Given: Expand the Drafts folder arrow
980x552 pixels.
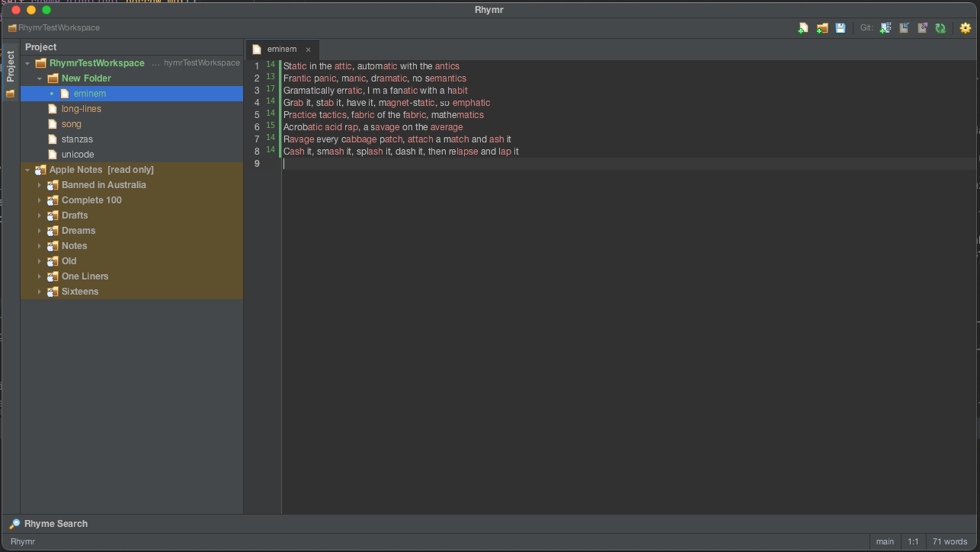Looking at the screenshot, I should (x=40, y=215).
